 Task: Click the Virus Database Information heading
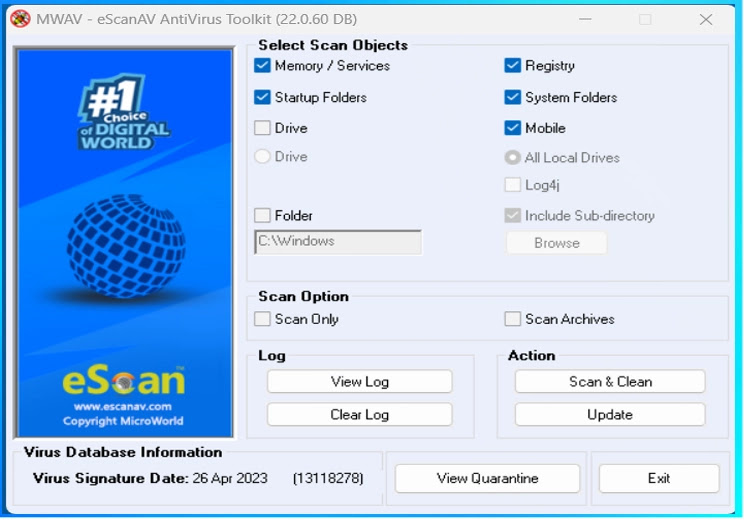click(x=123, y=452)
